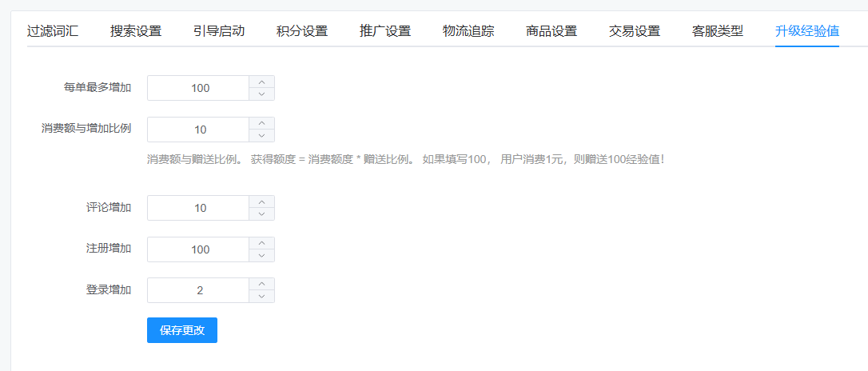Increase the 注册增加 value with up arrow

[x=262, y=243]
